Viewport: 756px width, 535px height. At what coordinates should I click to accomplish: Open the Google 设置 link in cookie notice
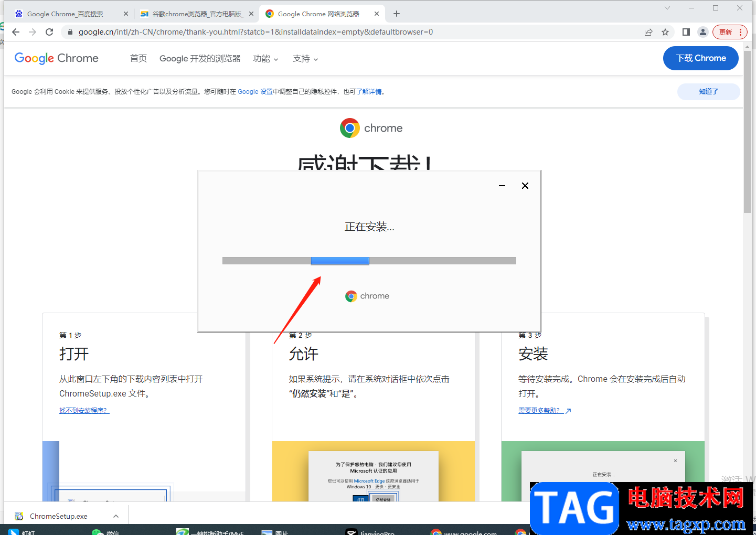point(255,92)
